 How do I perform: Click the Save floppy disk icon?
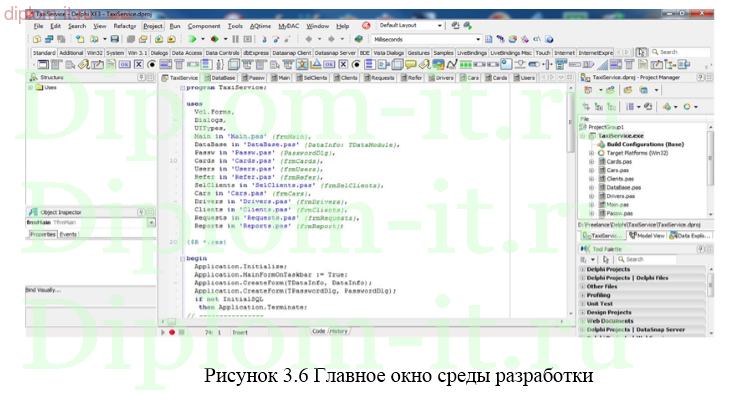(x=115, y=39)
